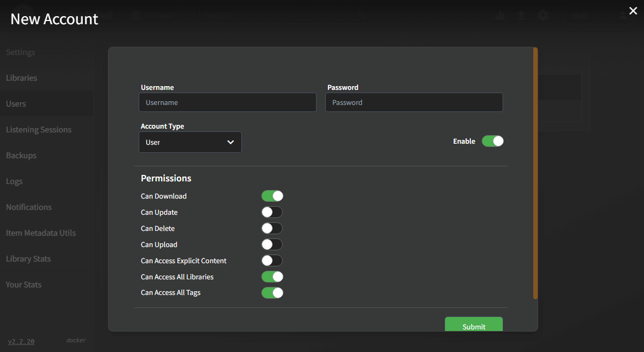
Task: Click the upload icon in the top bar
Action: click(521, 16)
